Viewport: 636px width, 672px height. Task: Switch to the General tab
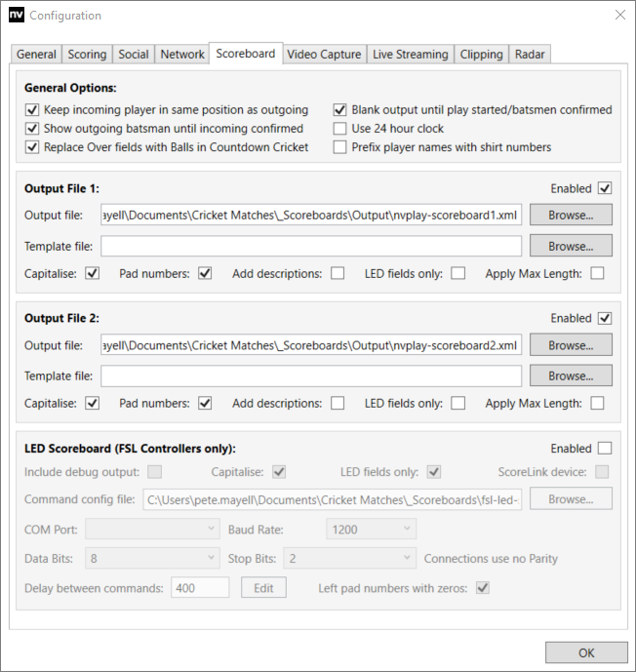[x=36, y=55]
